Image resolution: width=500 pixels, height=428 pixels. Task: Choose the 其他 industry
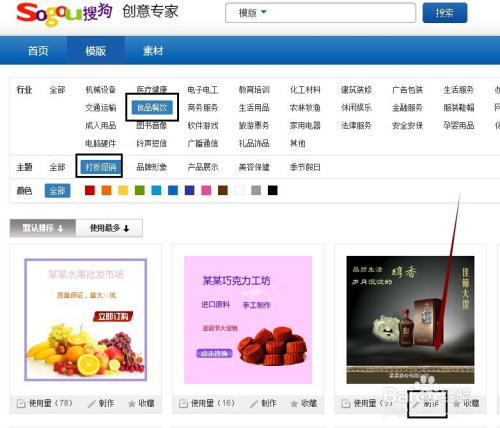[x=298, y=143]
